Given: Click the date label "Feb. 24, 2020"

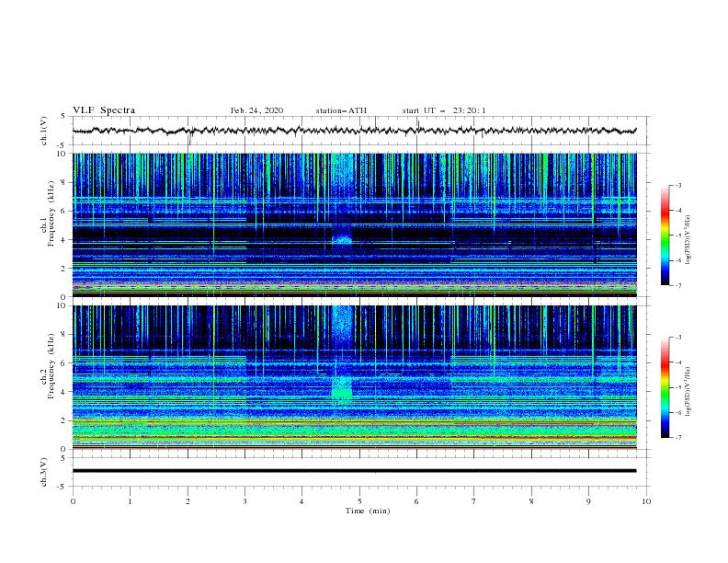Looking at the screenshot, I should (256, 110).
